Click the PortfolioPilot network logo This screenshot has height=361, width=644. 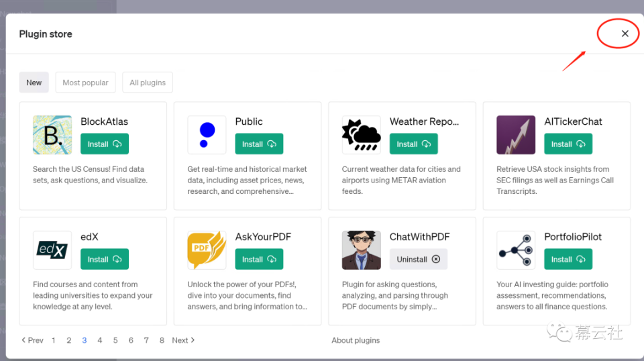(x=516, y=250)
